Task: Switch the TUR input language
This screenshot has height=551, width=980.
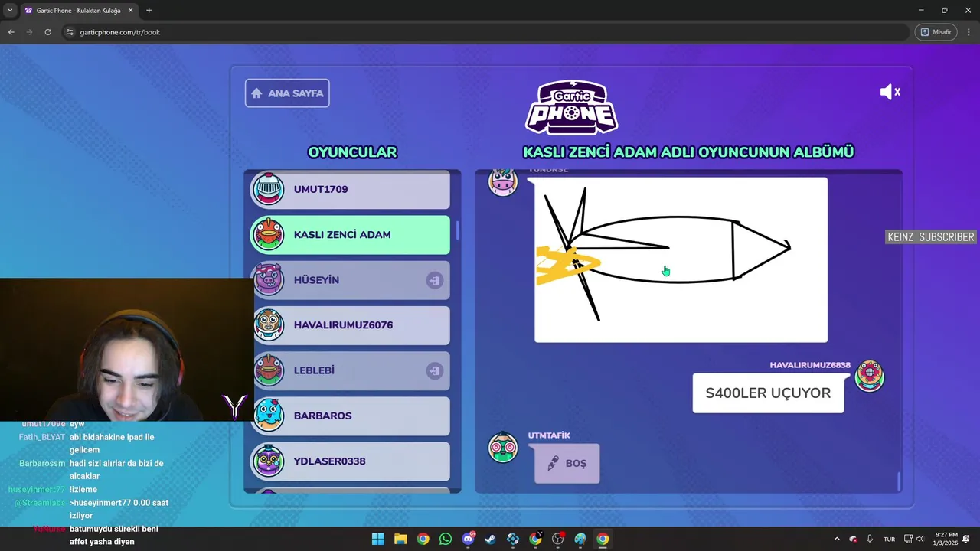Action: click(889, 539)
